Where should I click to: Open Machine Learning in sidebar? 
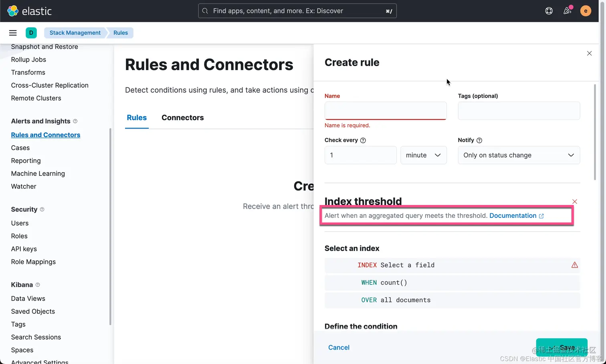pyautogui.click(x=38, y=173)
